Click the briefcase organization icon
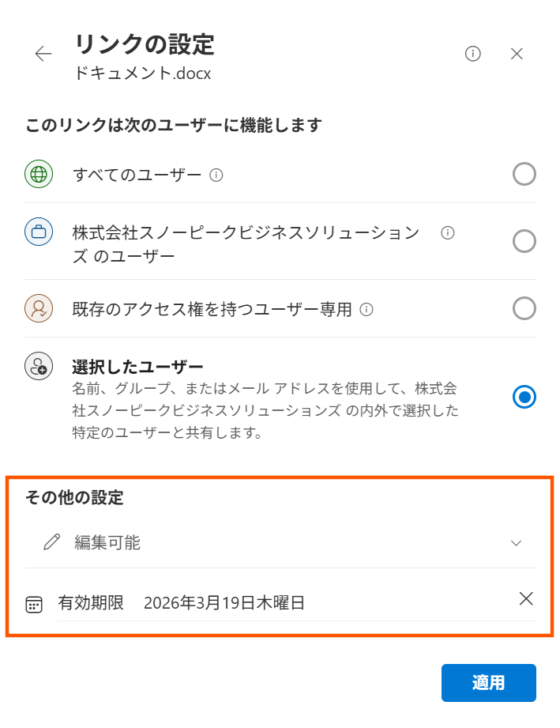560x728 pixels. (39, 233)
